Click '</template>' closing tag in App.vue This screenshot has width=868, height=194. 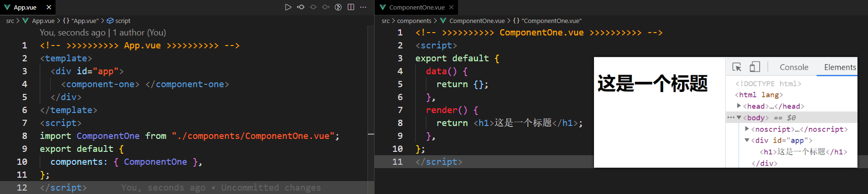coord(69,110)
